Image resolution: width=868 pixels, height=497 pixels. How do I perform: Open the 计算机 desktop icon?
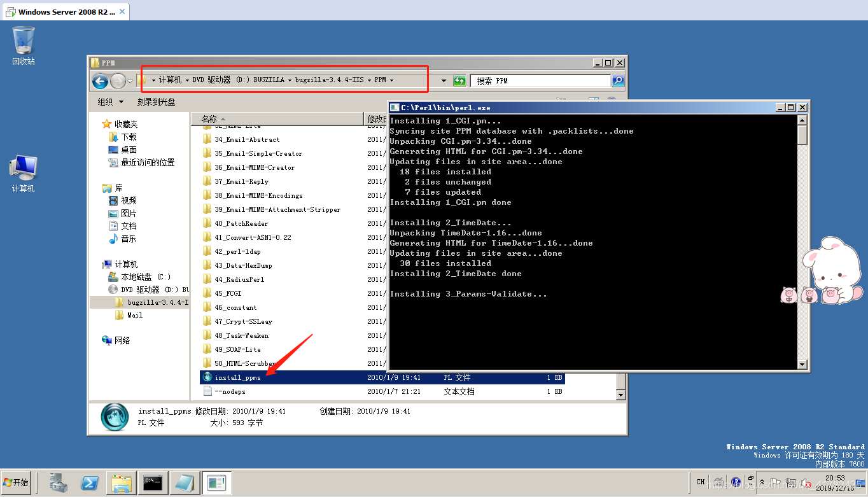[x=24, y=174]
